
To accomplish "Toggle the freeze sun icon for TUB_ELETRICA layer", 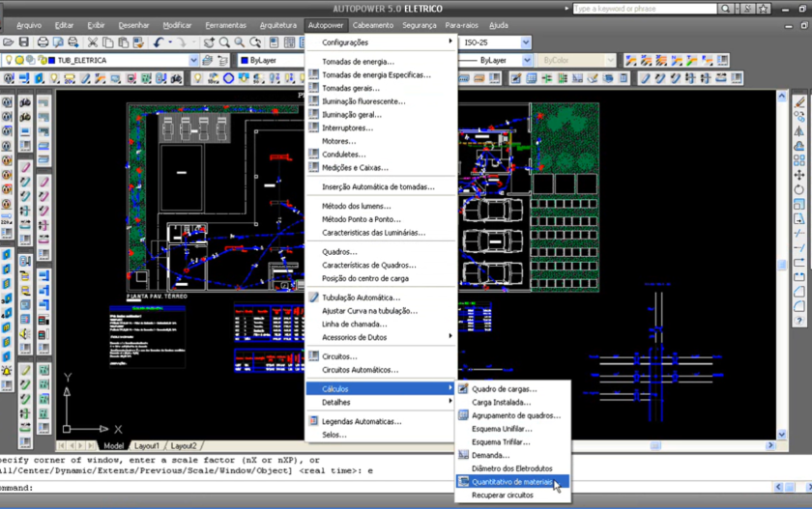I will (x=19, y=60).
